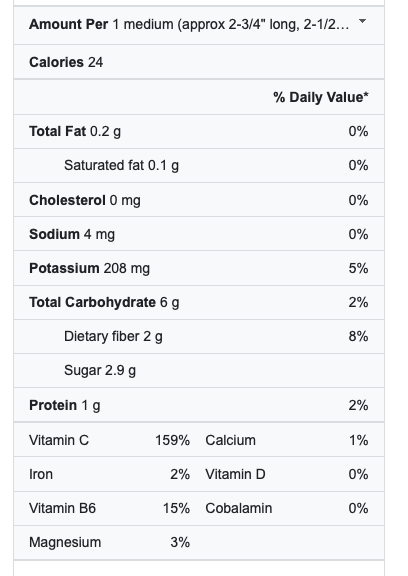
Task: Open the serving size dropdown arrow
Action: click(x=362, y=21)
